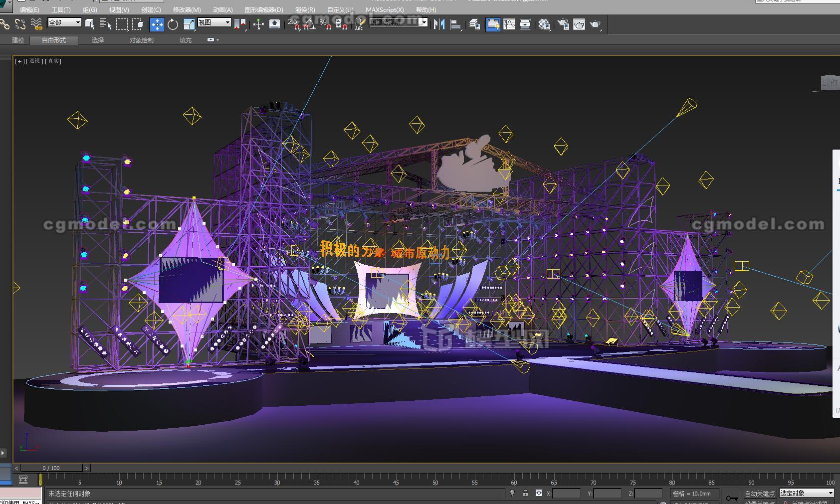Click the Unlink Selection icon
This screenshot has width=840, height=504.
20,24
